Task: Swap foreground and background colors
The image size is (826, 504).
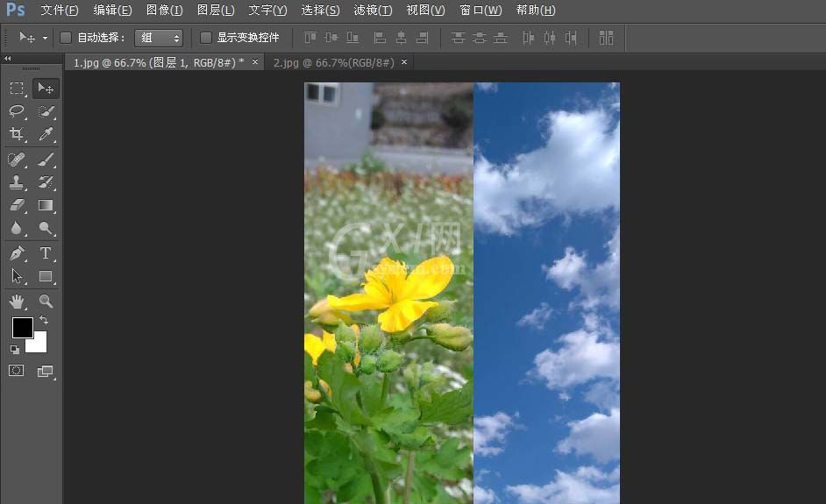Action: pos(44,320)
